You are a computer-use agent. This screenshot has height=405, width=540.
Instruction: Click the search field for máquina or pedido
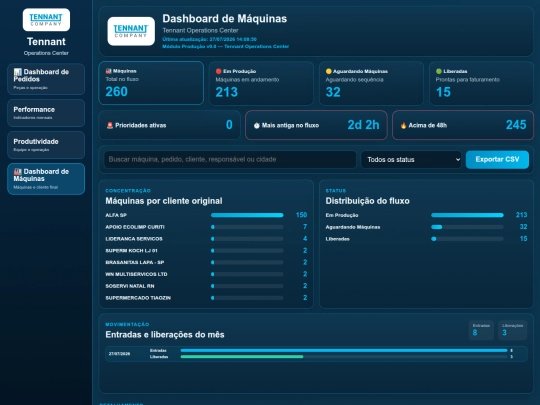(x=230, y=159)
